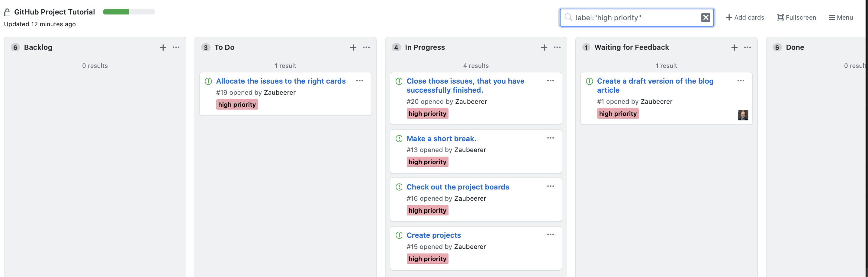Click the issue status icon on Make a short break
This screenshot has width=868, height=277.
(399, 138)
